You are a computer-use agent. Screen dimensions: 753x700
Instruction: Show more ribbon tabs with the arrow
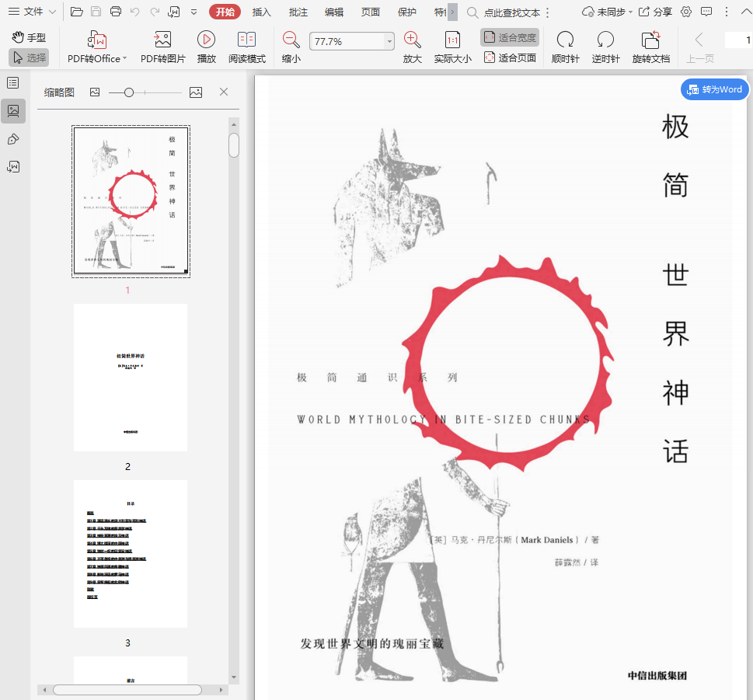(452, 12)
